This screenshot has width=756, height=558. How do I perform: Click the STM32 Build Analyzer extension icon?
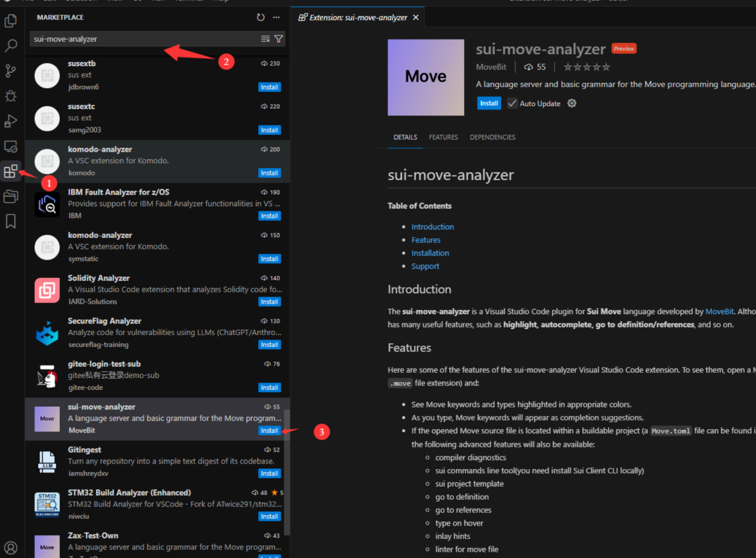coord(47,505)
